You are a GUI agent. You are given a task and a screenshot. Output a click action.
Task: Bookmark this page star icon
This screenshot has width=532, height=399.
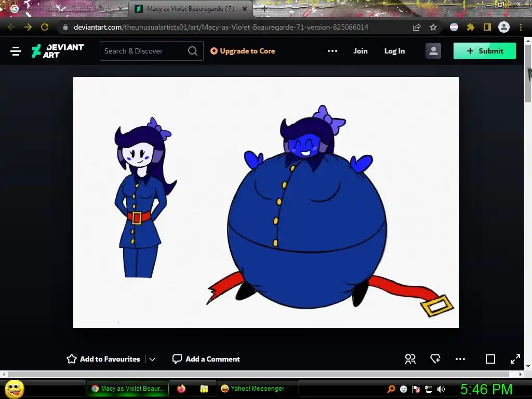pyautogui.click(x=433, y=27)
